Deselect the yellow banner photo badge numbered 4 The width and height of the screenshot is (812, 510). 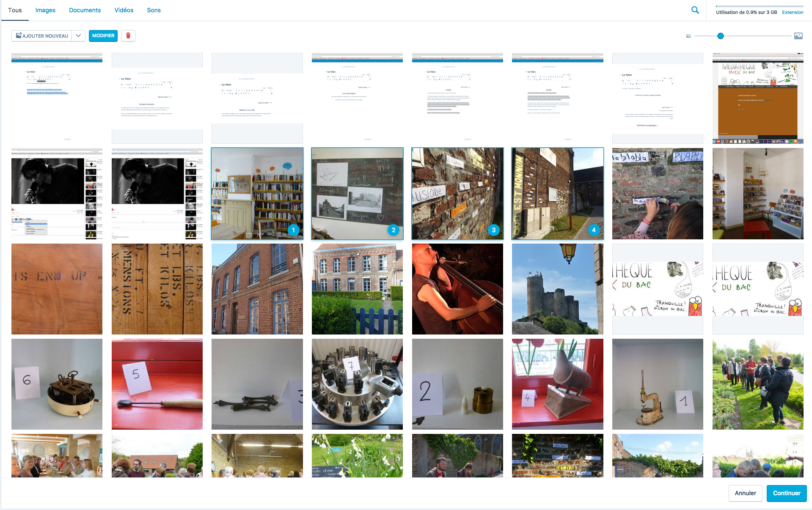pos(594,230)
